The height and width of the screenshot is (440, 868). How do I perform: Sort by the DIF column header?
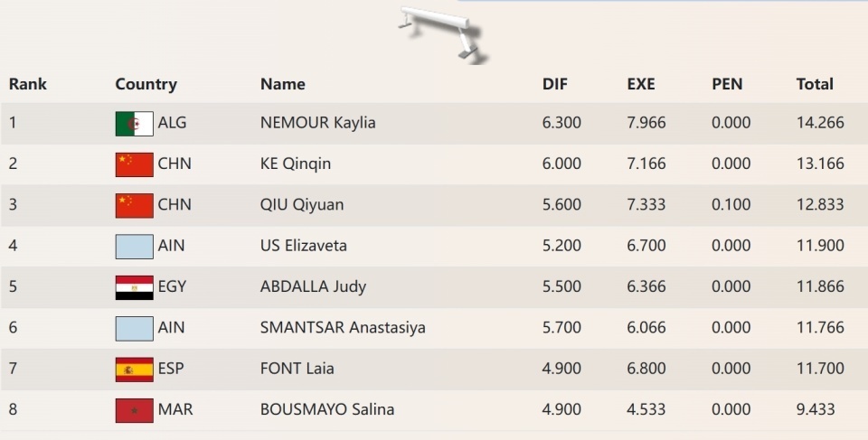pos(555,84)
